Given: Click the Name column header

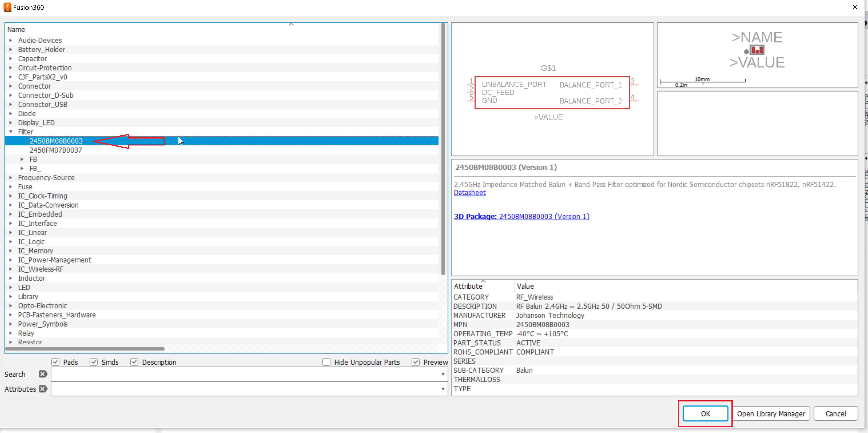Looking at the screenshot, I should click(16, 30).
